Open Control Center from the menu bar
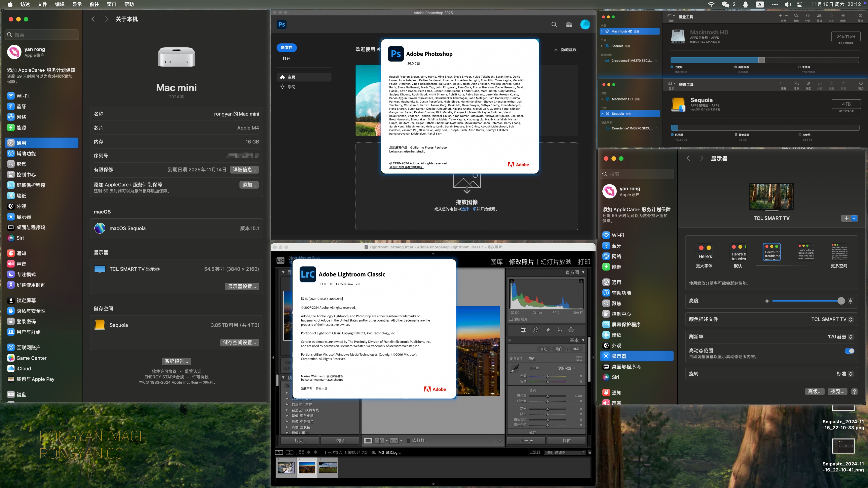 point(800,4)
